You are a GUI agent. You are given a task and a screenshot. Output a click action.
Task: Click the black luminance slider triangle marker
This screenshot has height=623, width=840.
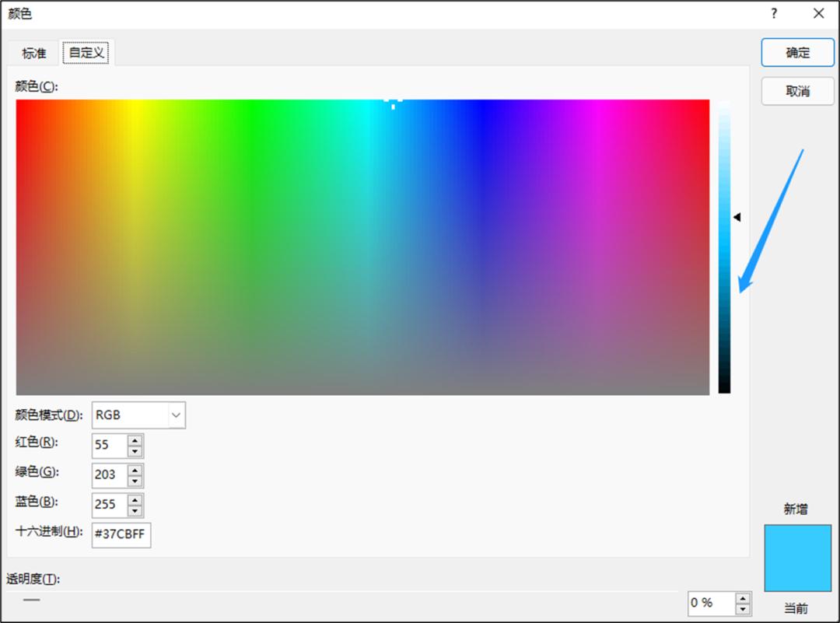[x=737, y=218]
